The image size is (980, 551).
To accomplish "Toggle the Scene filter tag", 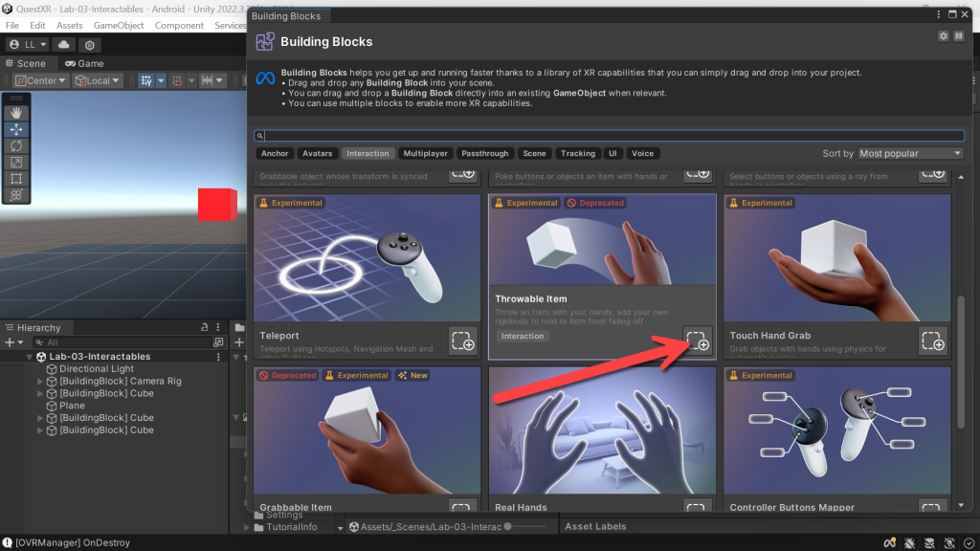I will pyautogui.click(x=534, y=154).
